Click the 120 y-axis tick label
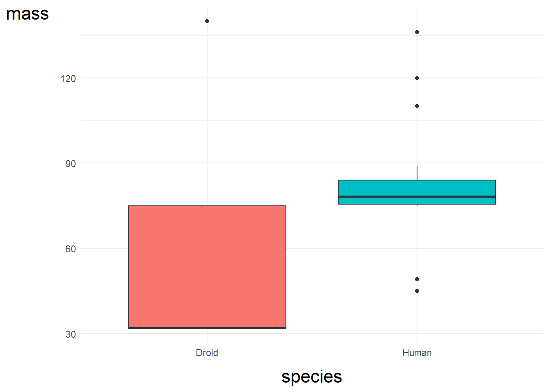 coord(68,79)
